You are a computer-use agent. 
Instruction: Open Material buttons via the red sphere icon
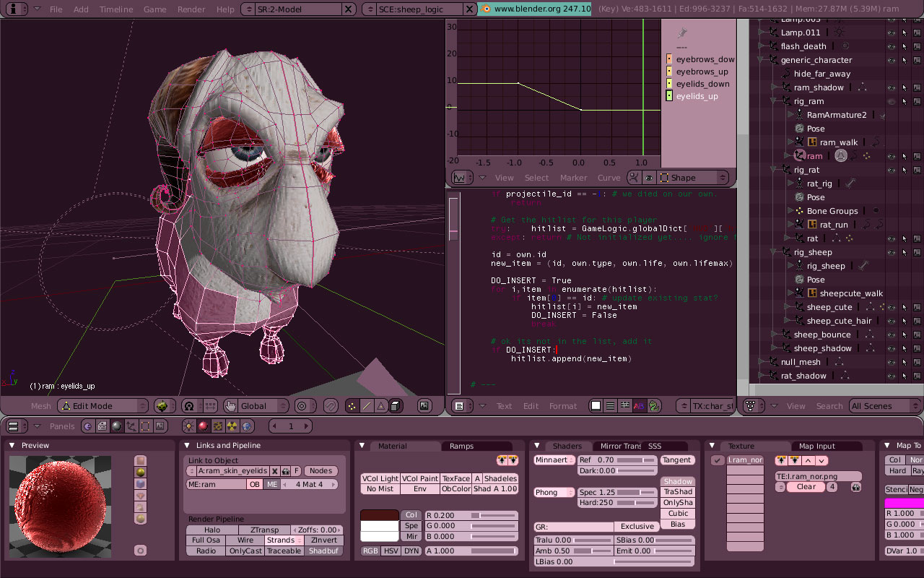(x=203, y=426)
